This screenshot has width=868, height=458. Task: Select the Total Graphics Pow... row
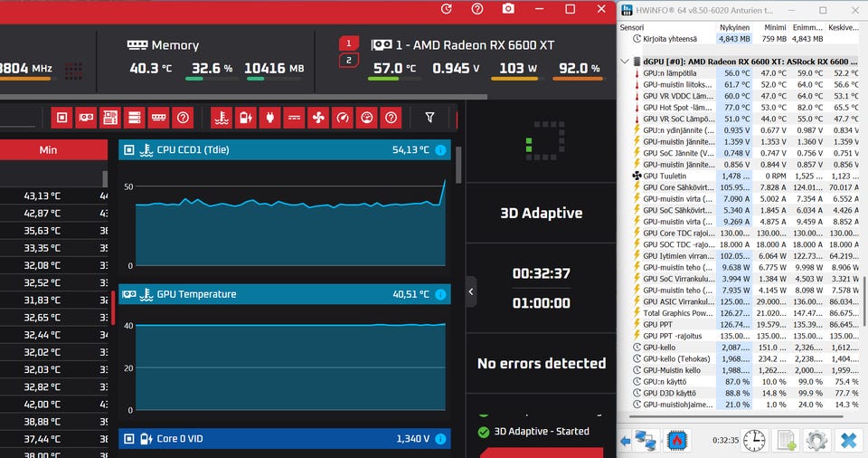[746, 313]
